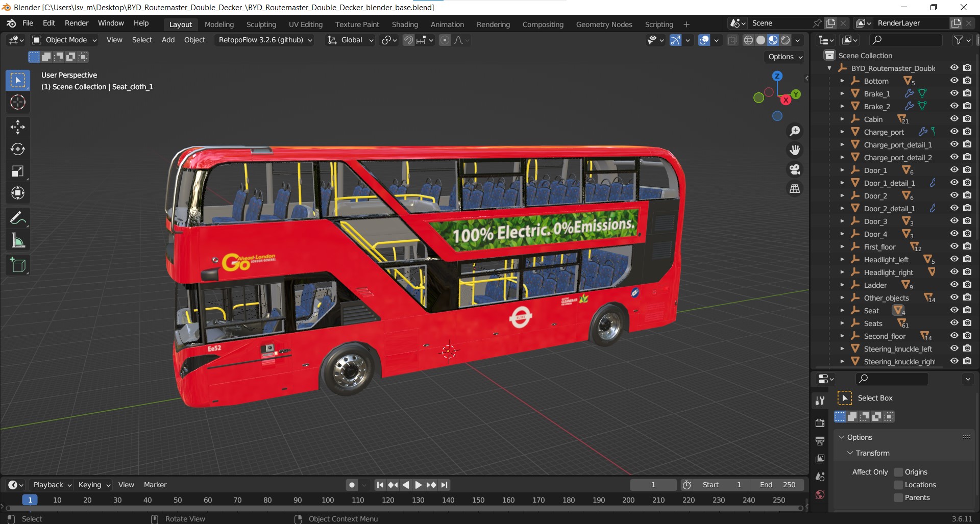The image size is (980, 524).
Task: Toggle show overlays button
Action: (x=704, y=40)
